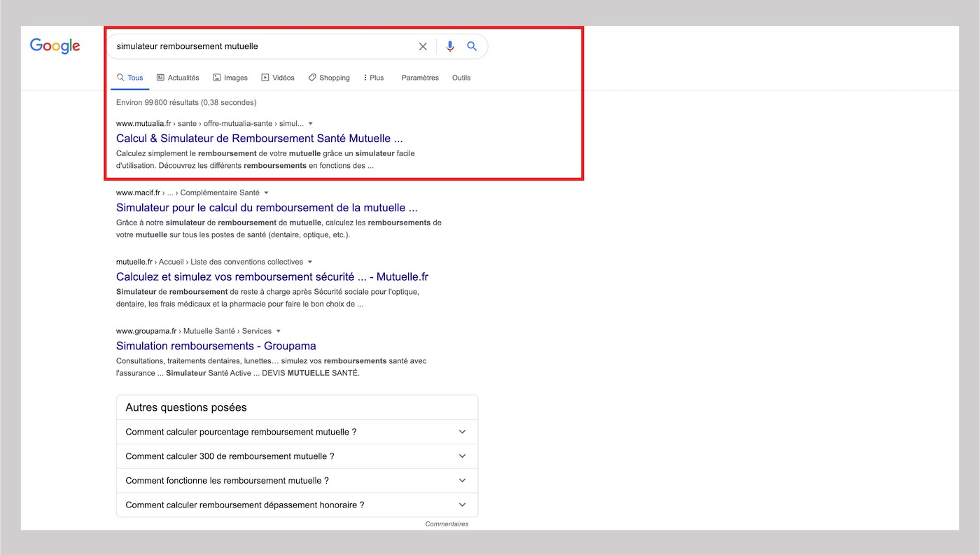The image size is (980, 555).
Task: Select the Shopping tab
Action: 329,78
